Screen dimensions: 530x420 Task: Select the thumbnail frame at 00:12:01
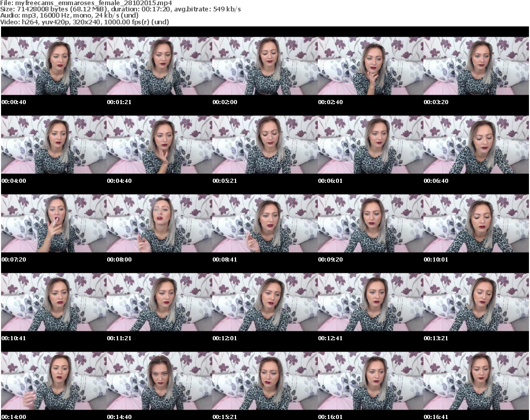(264, 302)
